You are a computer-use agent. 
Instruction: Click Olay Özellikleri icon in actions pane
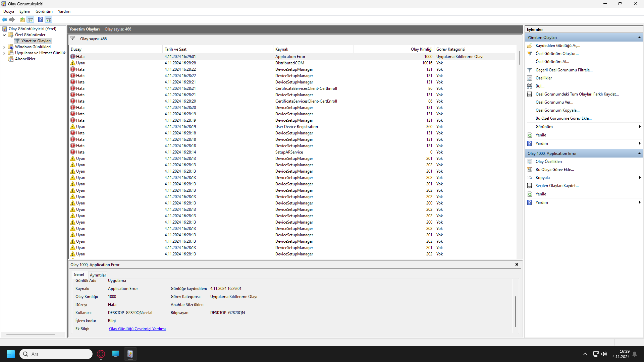(530, 162)
